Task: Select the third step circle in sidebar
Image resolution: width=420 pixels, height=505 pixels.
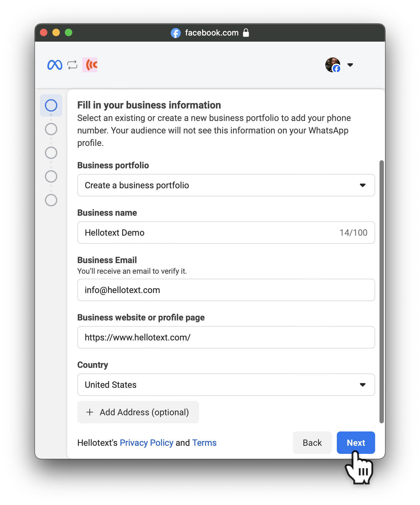Action: point(51,153)
